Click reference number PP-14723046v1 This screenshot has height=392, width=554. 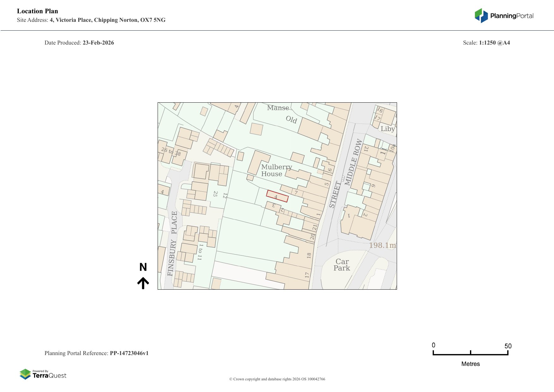[x=129, y=353]
